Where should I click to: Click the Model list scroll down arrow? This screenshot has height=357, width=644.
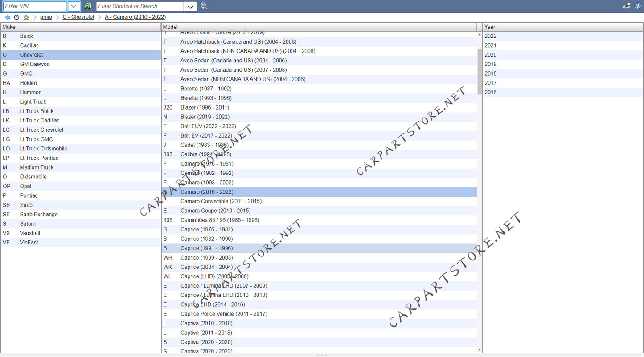pos(480,350)
